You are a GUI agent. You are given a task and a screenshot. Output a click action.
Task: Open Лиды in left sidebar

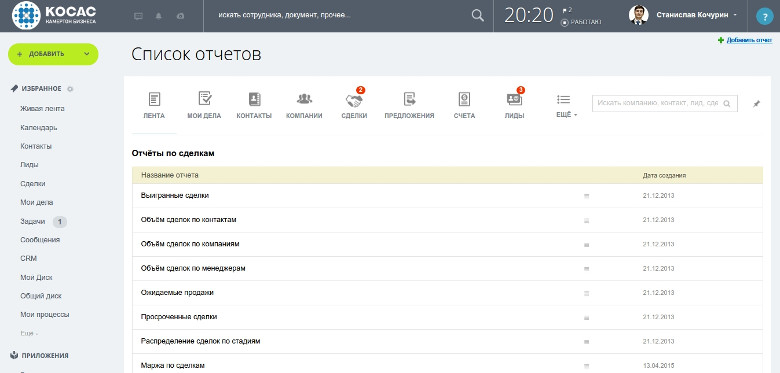[29, 165]
